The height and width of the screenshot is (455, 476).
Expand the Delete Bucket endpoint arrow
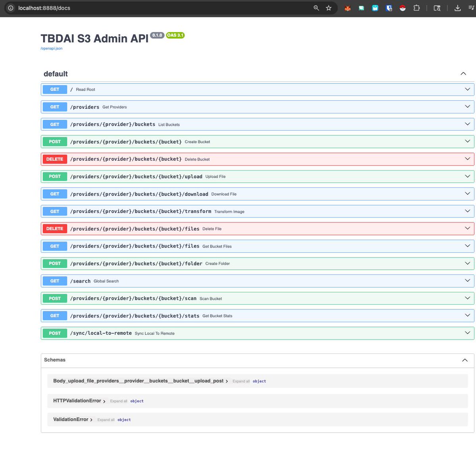pyautogui.click(x=467, y=159)
